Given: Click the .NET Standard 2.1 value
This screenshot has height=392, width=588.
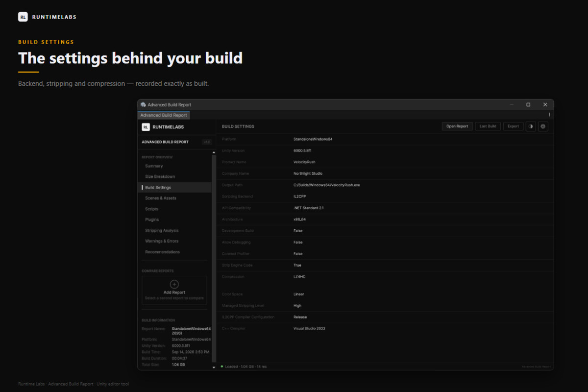Looking at the screenshot, I should click(308, 208).
